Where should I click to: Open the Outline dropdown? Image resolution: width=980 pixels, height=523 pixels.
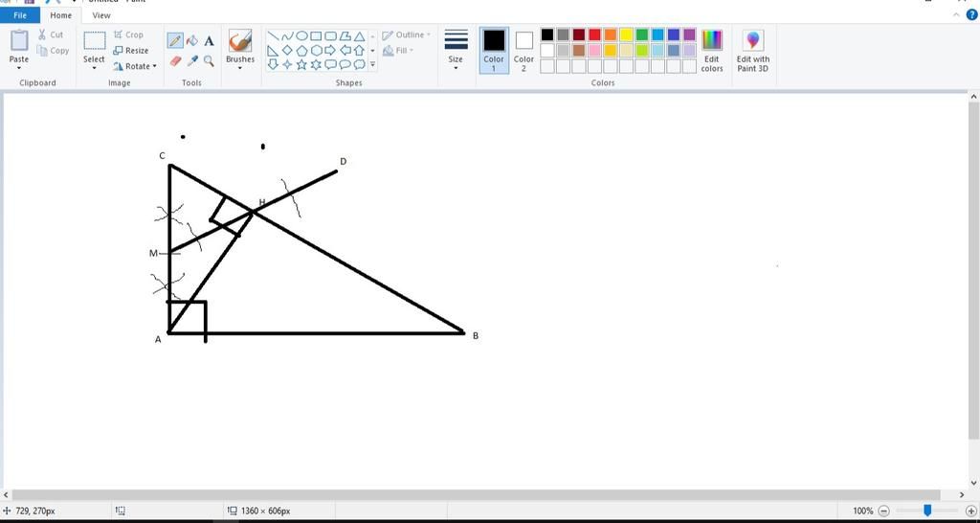pos(407,35)
